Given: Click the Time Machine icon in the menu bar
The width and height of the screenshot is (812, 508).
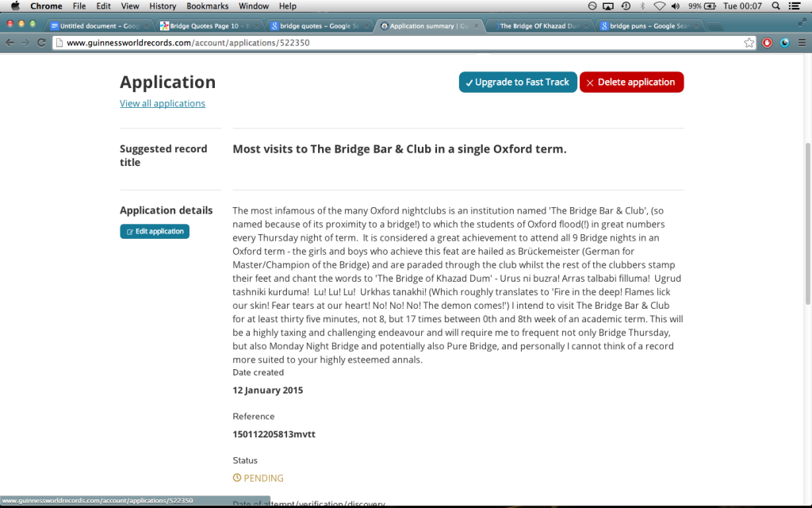Looking at the screenshot, I should tap(626, 6).
